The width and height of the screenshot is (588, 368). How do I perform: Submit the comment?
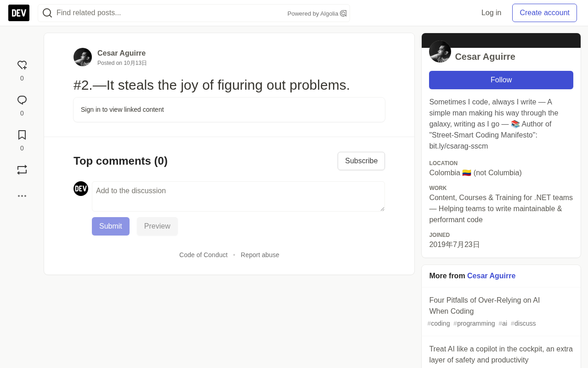[x=111, y=226]
